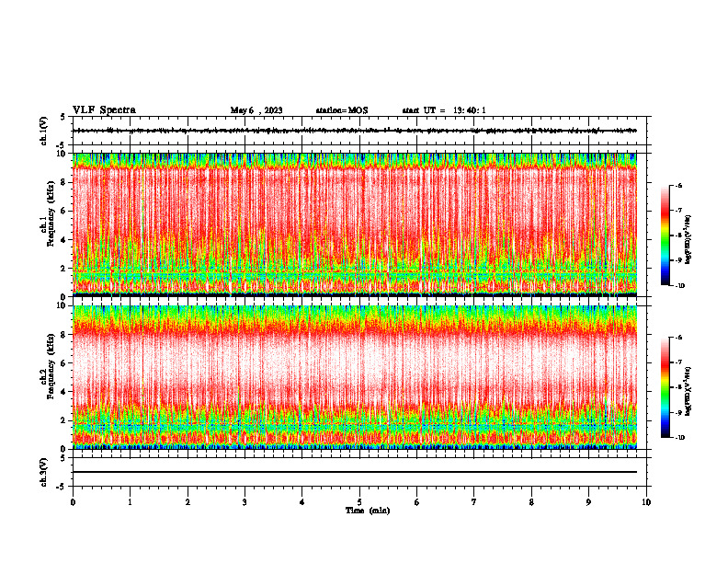The image size is (728, 563).
Task: Click the date text "May 6 , 2023"
Action: [256, 110]
